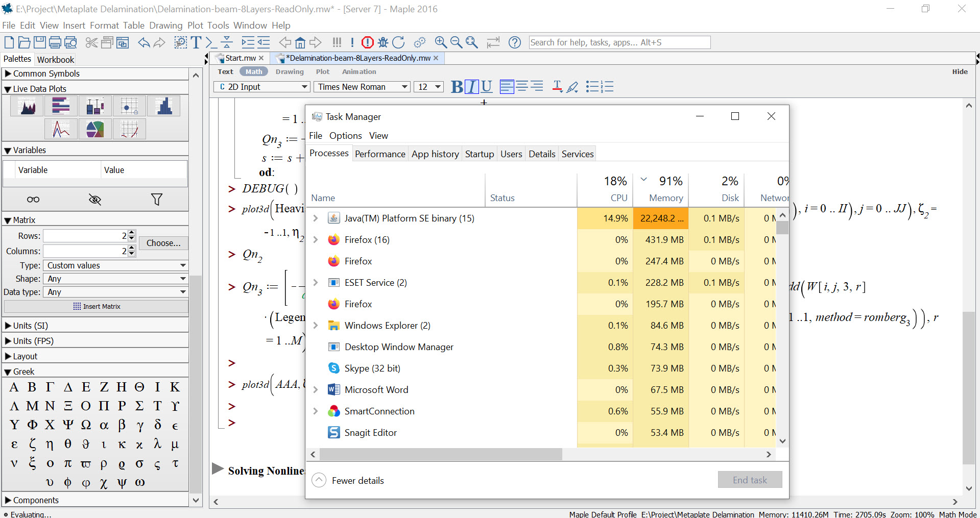Open the matrix Type Custom values dropdown

116,265
